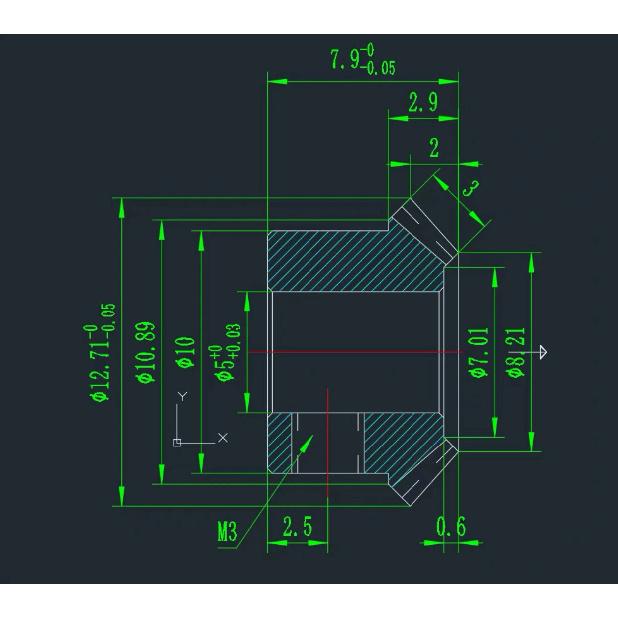Click the 7.9 overall length dimension text
The height and width of the screenshot is (618, 618).
pos(363,60)
